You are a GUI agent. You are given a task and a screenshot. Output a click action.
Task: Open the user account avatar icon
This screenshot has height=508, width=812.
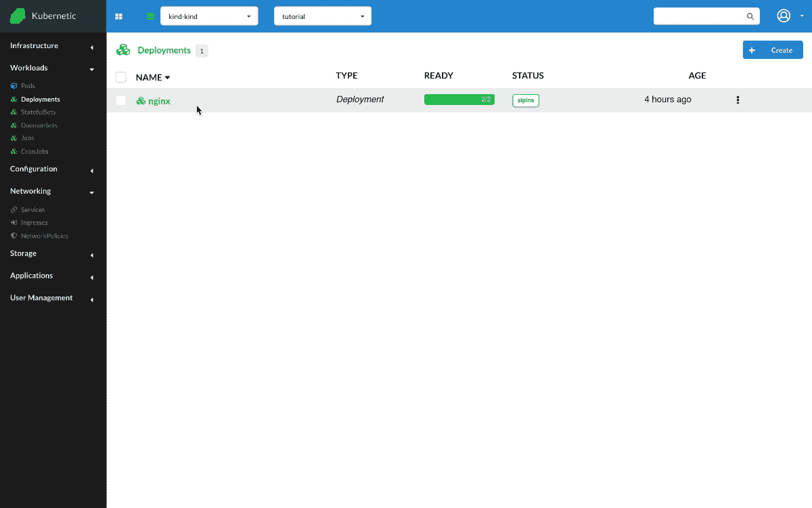[x=784, y=16]
